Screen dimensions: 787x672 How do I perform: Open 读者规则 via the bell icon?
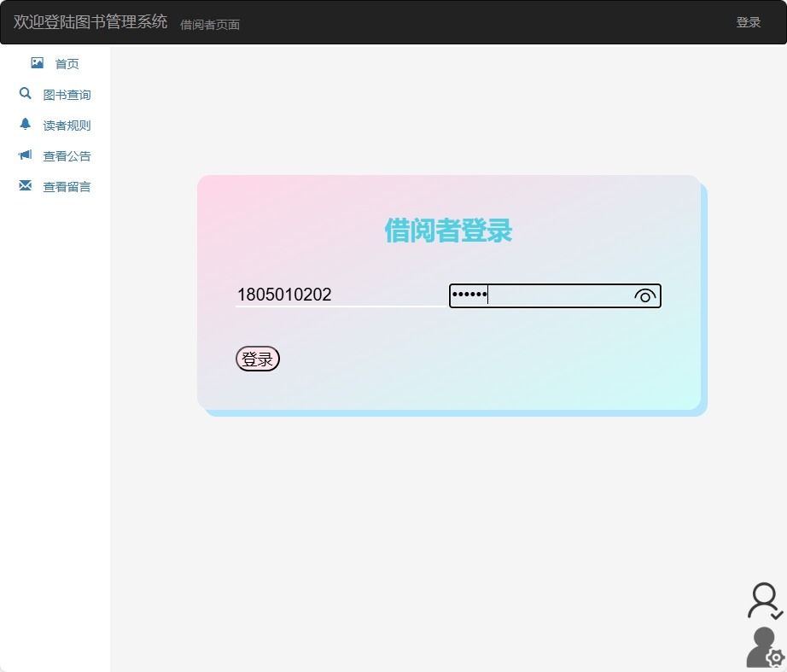click(x=26, y=124)
